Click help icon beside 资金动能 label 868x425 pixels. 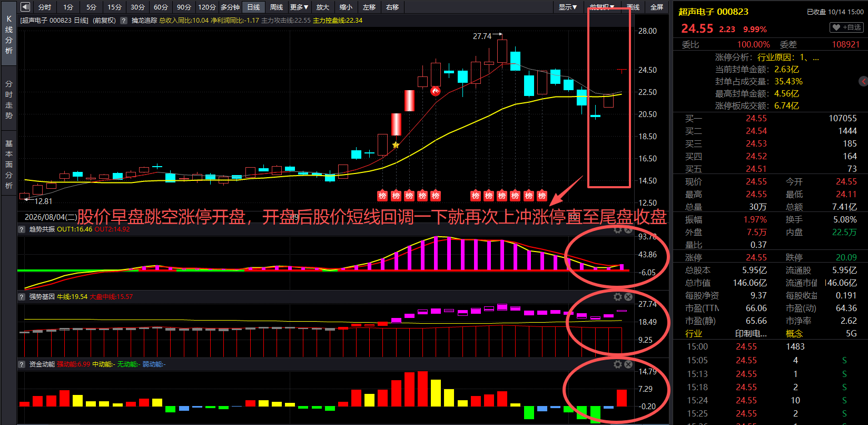(22, 364)
